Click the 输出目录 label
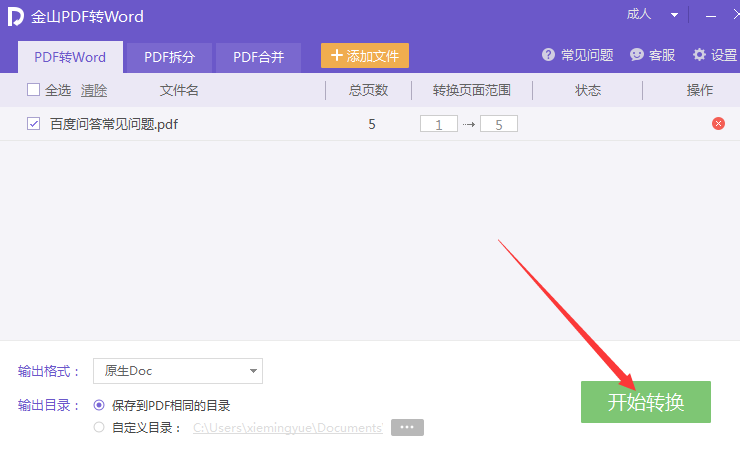Image resolution: width=740 pixels, height=449 pixels. pos(48,405)
